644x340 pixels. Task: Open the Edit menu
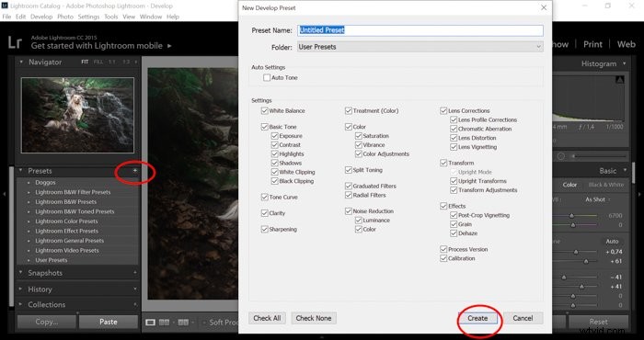coord(21,17)
